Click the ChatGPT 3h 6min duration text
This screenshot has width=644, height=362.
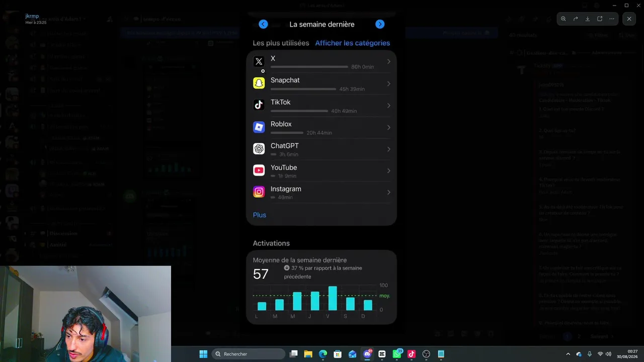click(289, 154)
